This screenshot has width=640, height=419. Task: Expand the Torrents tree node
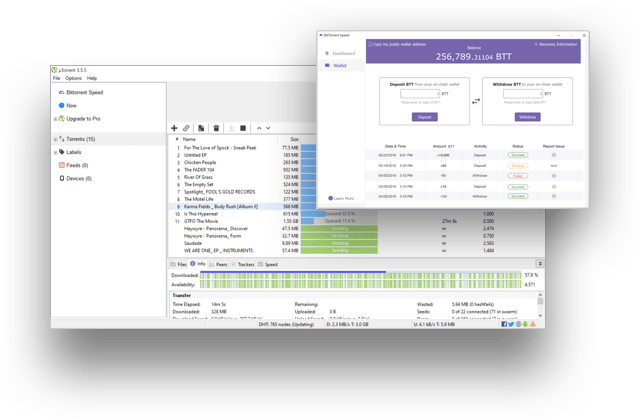click(x=55, y=140)
